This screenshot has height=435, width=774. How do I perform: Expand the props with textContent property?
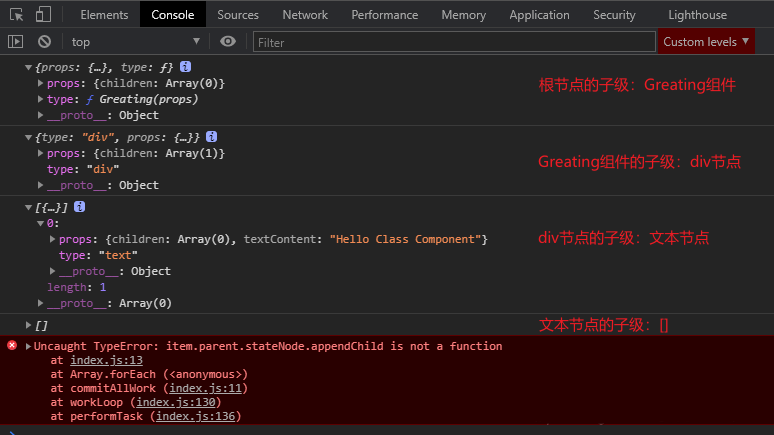tap(52, 240)
